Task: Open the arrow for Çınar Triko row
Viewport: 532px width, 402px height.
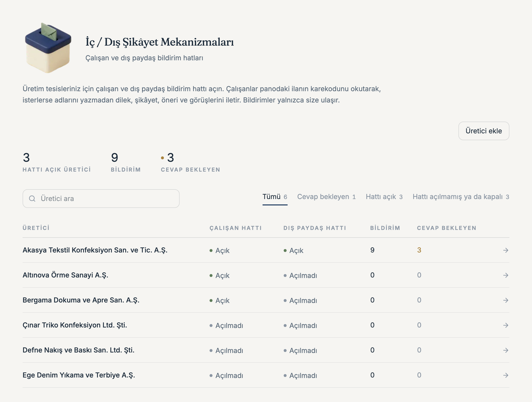Action: [505, 325]
